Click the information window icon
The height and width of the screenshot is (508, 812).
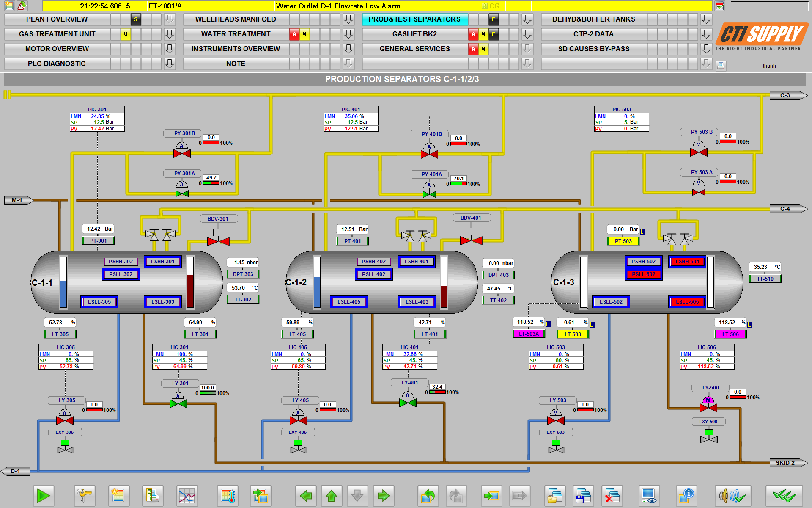click(x=686, y=496)
